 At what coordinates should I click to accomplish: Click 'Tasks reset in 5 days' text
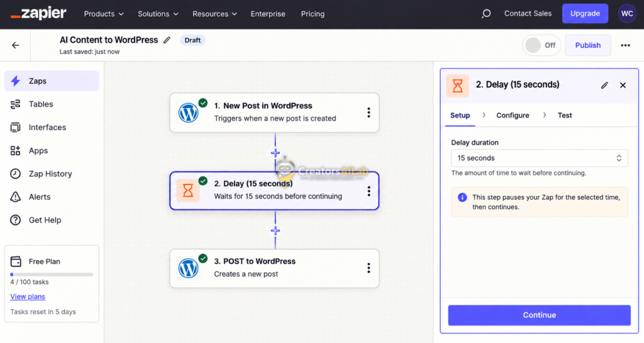pos(43,312)
